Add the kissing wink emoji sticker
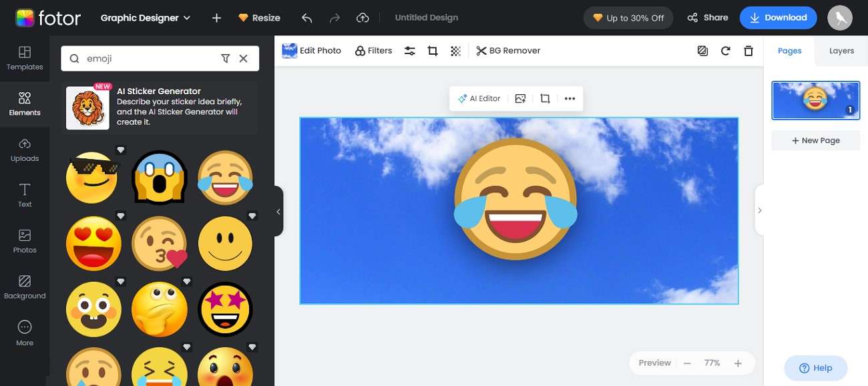This screenshot has width=868, height=386. [159, 243]
